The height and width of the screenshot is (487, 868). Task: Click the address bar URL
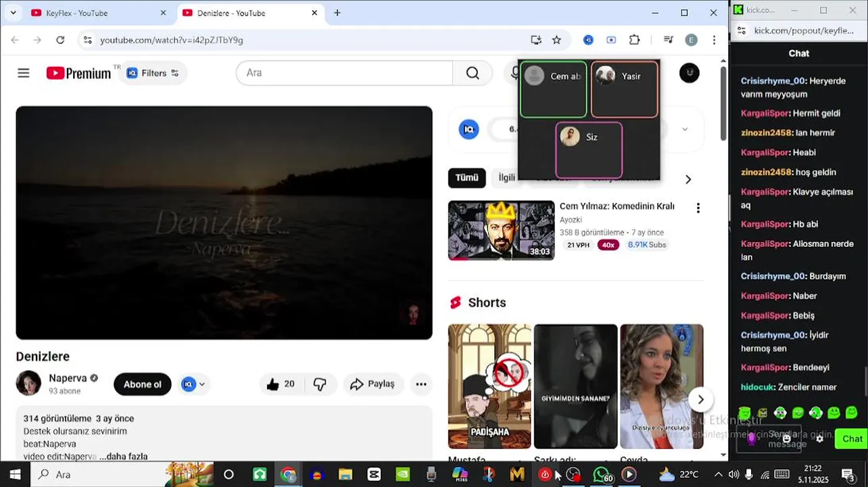172,40
